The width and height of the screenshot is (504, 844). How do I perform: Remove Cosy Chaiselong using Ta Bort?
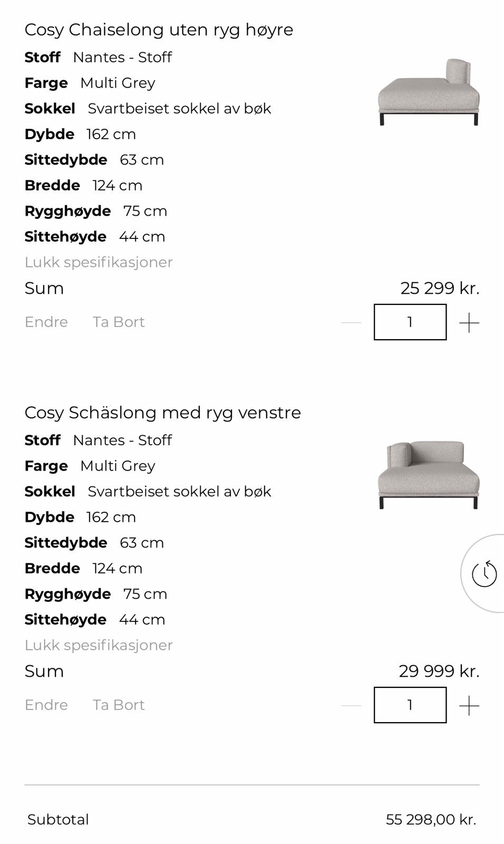tap(119, 322)
